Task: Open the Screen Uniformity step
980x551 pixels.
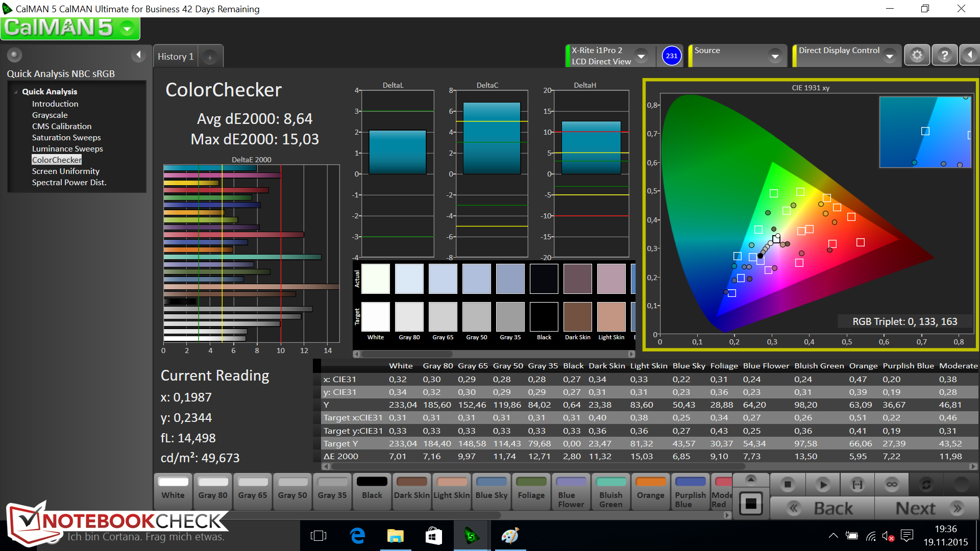Action: click(x=66, y=171)
